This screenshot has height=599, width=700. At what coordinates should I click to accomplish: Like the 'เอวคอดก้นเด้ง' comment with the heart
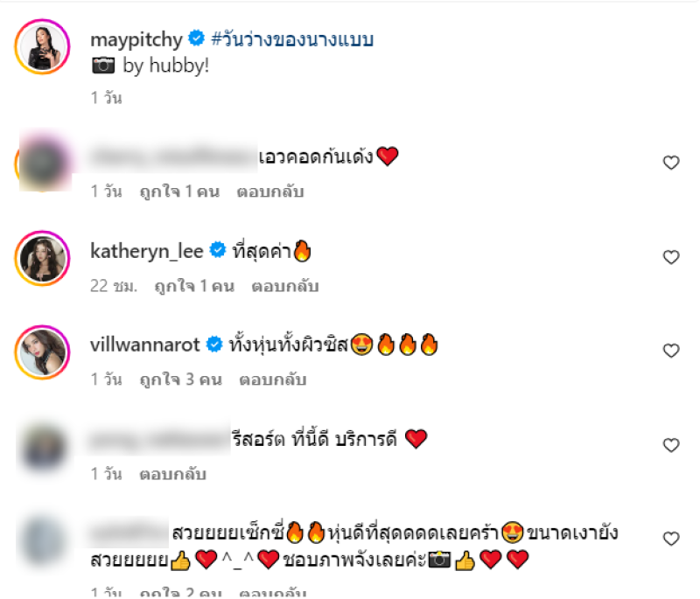click(671, 163)
